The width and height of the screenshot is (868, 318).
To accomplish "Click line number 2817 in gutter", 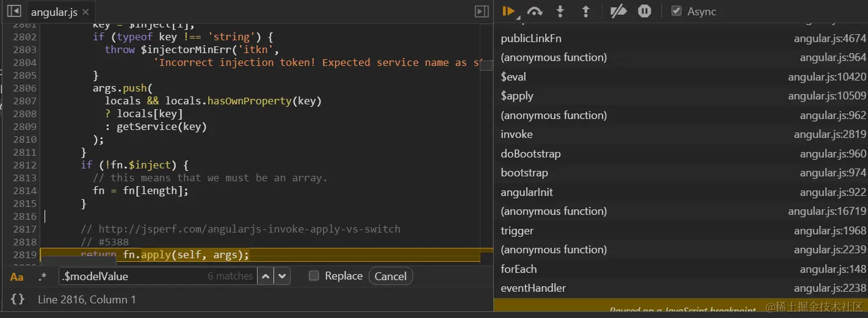I will (x=24, y=229).
